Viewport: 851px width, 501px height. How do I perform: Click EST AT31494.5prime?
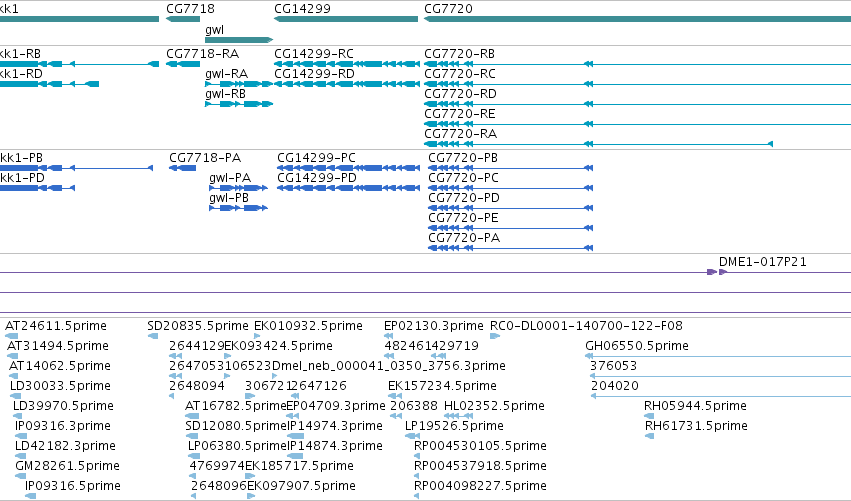coord(58,346)
